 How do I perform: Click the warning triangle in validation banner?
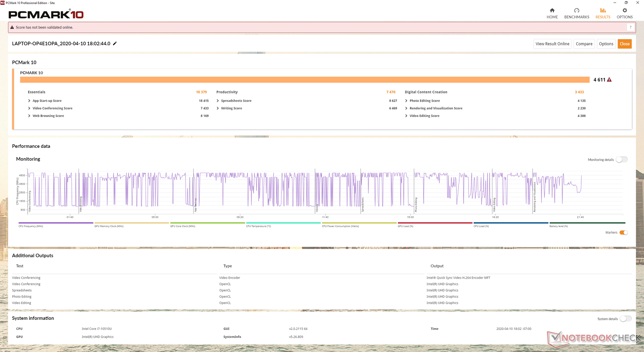[x=12, y=27]
